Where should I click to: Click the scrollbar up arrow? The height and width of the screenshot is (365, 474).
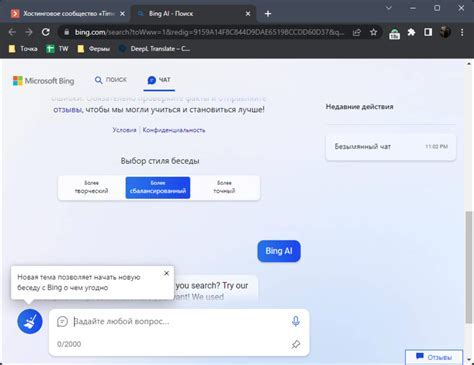469,64
